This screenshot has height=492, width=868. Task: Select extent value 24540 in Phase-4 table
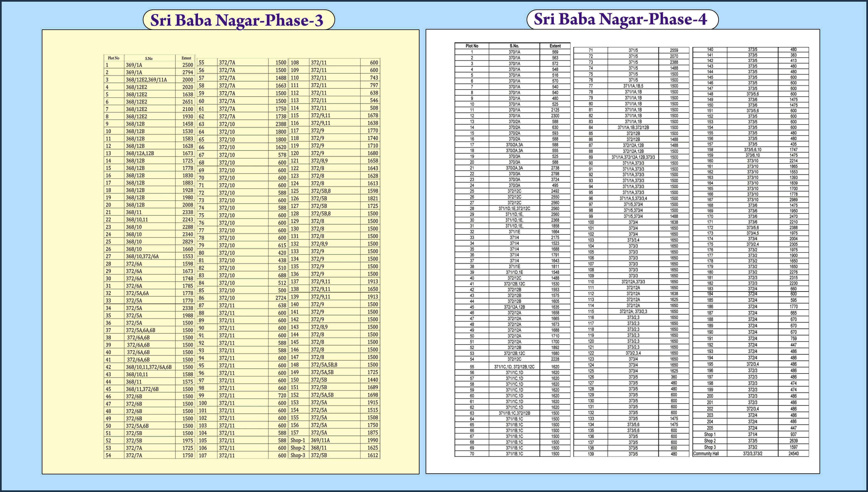[x=793, y=453]
